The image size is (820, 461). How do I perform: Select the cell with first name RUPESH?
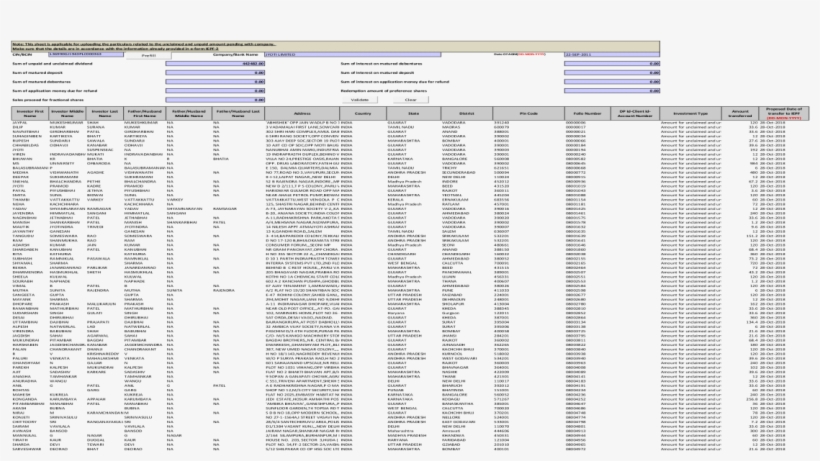click(x=30, y=141)
